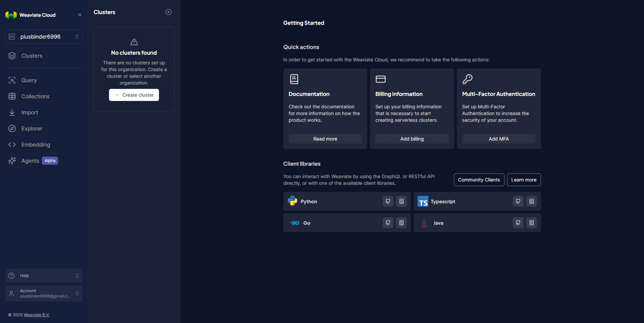The width and height of the screenshot is (644, 323).
Task: Click the Billing information card title
Action: [x=399, y=94]
